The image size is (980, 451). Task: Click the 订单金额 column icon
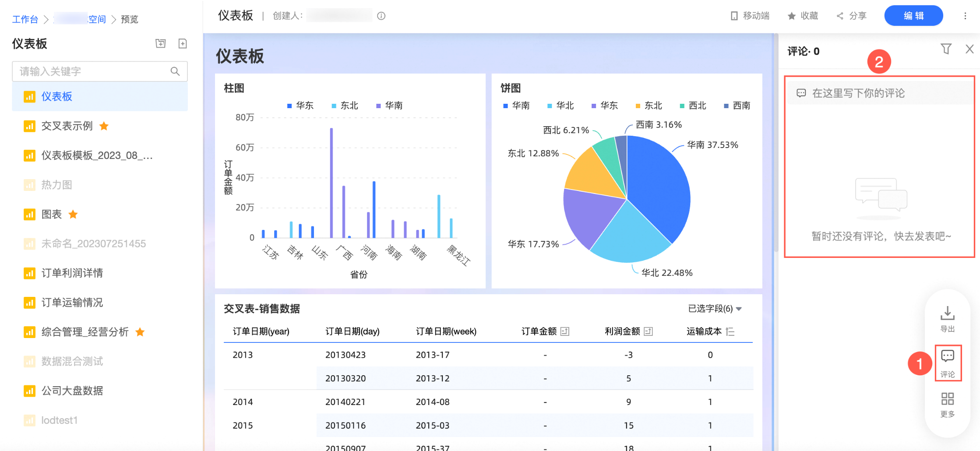click(x=565, y=331)
